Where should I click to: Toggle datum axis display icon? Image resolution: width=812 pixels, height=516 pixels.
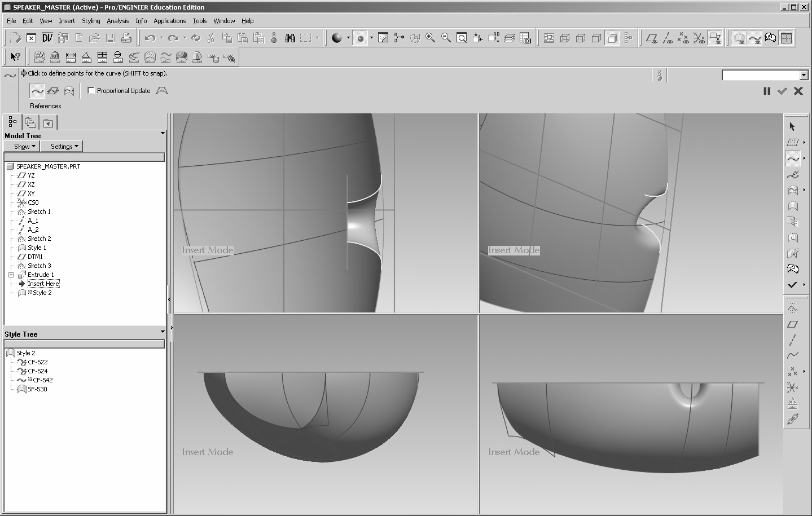(668, 38)
